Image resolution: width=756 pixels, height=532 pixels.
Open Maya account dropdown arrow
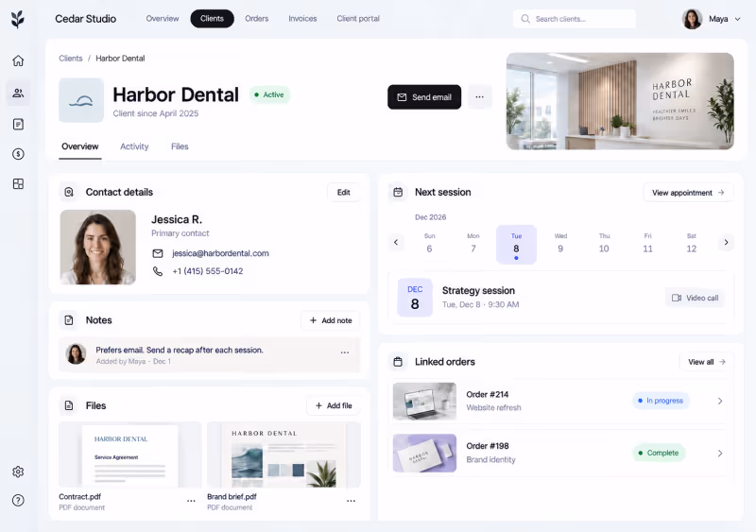[x=737, y=19]
